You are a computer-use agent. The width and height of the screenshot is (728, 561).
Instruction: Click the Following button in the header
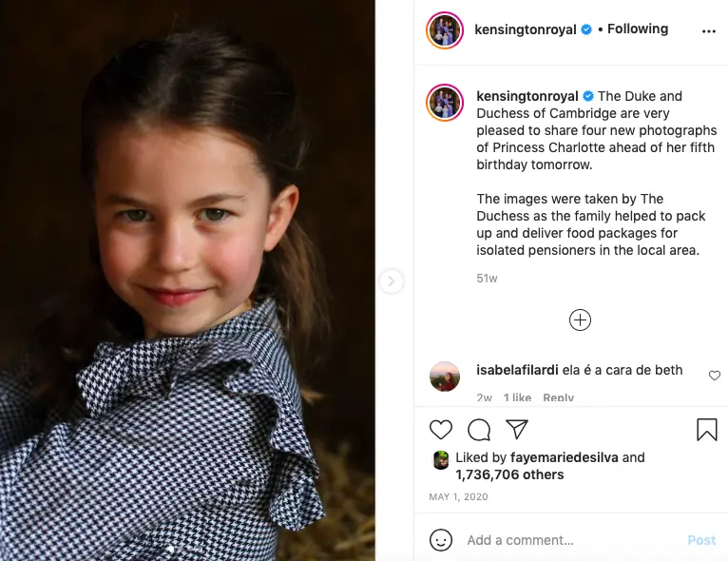[638, 29]
